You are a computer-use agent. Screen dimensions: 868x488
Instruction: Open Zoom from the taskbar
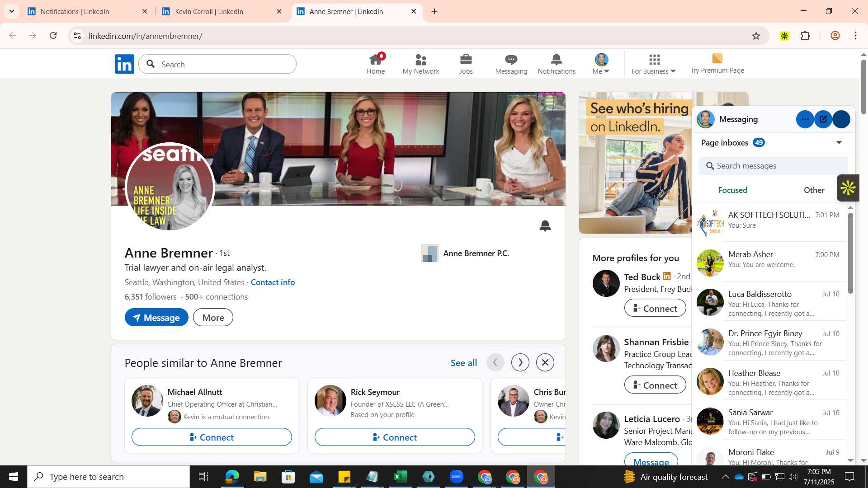tap(457, 477)
